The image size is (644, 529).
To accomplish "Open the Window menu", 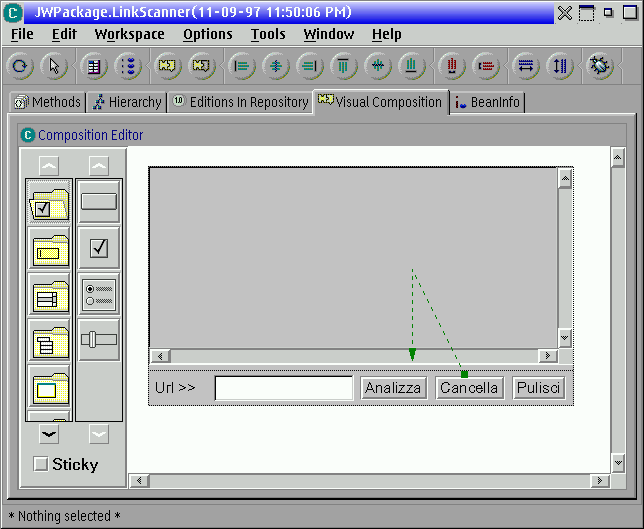I will click(x=329, y=34).
